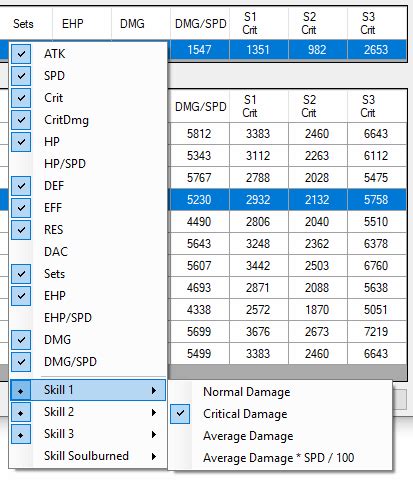Expand the Skill 1 submenu
Viewport: 413px width, 481px height.
click(x=88, y=390)
